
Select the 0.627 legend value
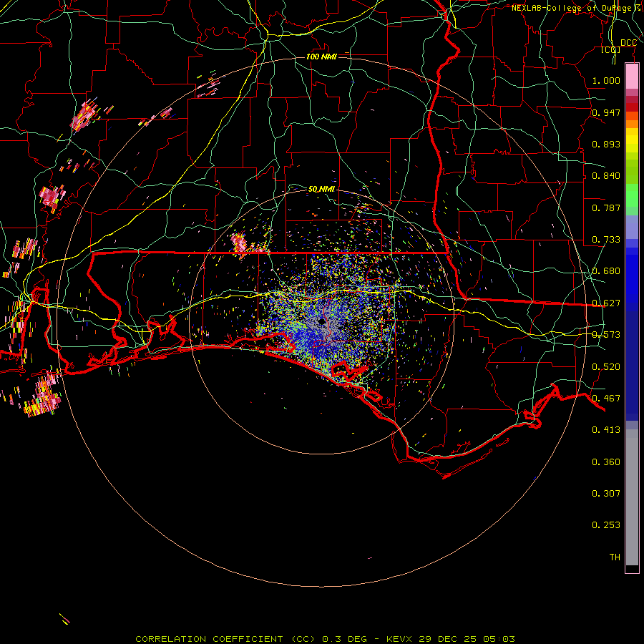point(606,303)
